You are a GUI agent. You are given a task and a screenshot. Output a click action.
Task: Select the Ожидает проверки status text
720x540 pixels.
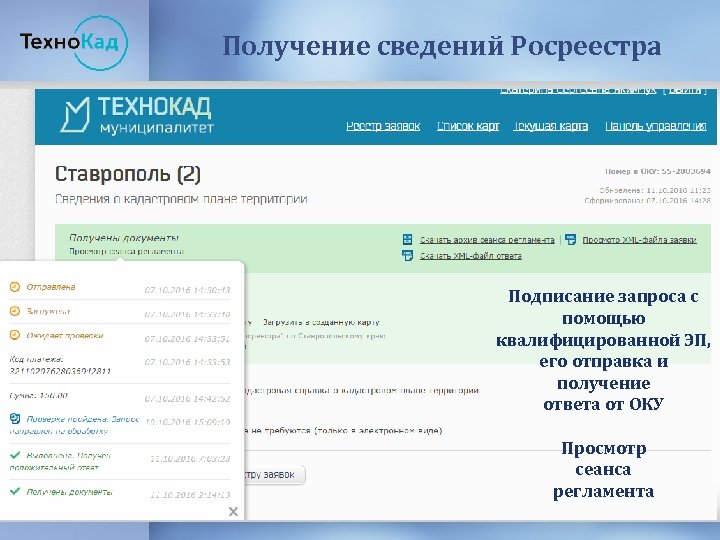click(65, 336)
